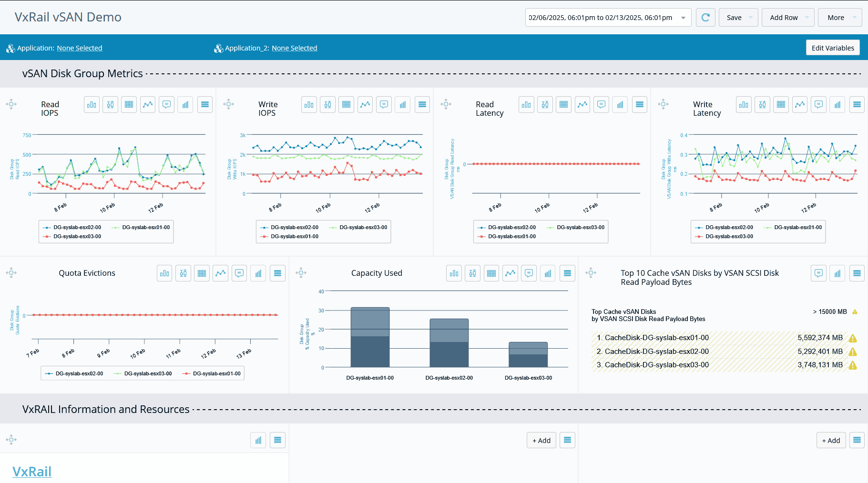The image size is (868, 483).
Task: Click the middle column + Add button
Action: click(541, 441)
